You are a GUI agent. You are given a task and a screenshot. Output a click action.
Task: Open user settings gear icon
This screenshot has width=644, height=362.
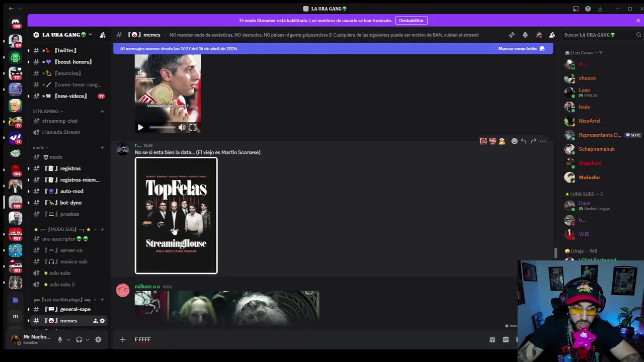98,339
